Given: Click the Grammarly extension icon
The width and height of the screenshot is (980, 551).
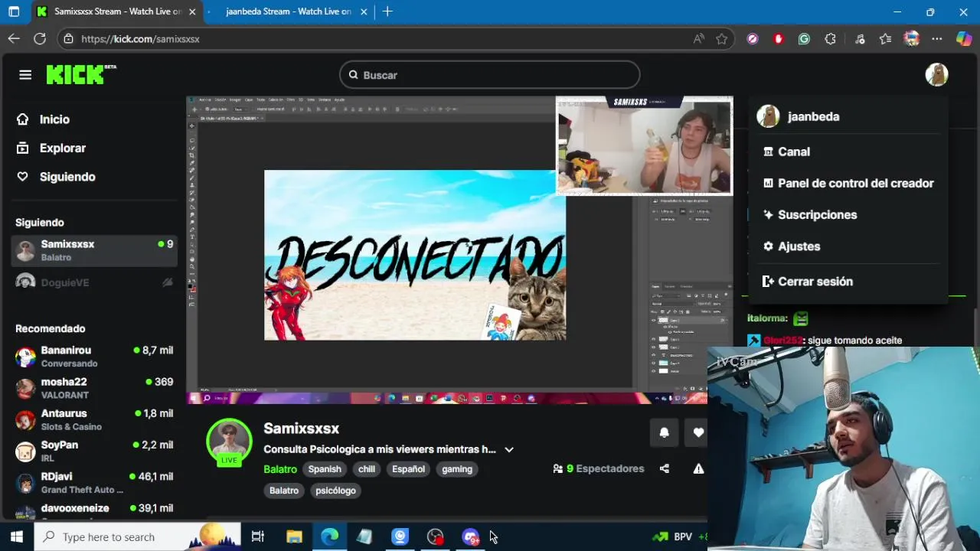Looking at the screenshot, I should click(804, 38).
